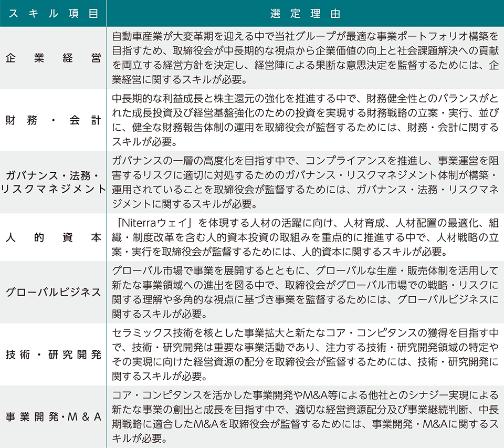504x448 pixels.
Task: Select the 技術・研究開発 skill cell
Action: [x=53, y=355]
